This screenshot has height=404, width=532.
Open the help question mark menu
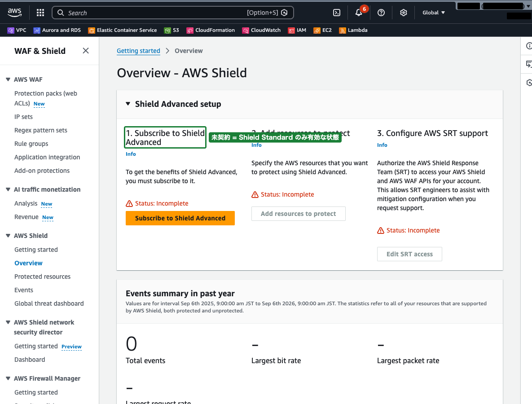(x=381, y=13)
